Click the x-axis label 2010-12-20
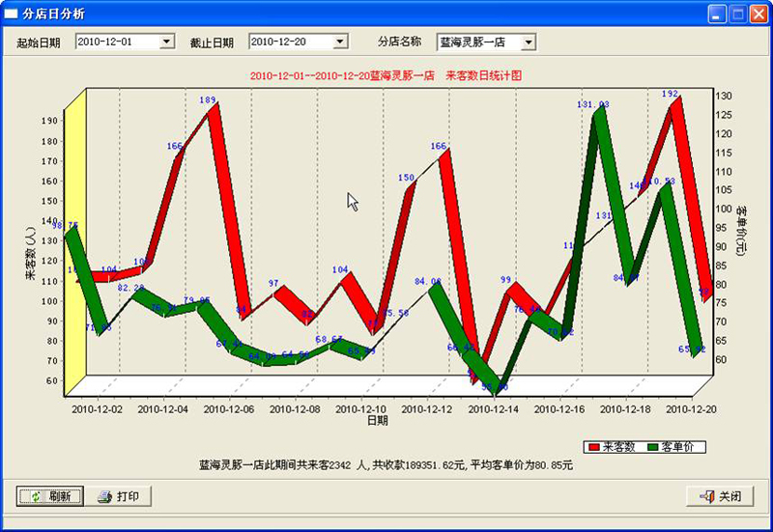The width and height of the screenshot is (773, 532). (x=691, y=409)
